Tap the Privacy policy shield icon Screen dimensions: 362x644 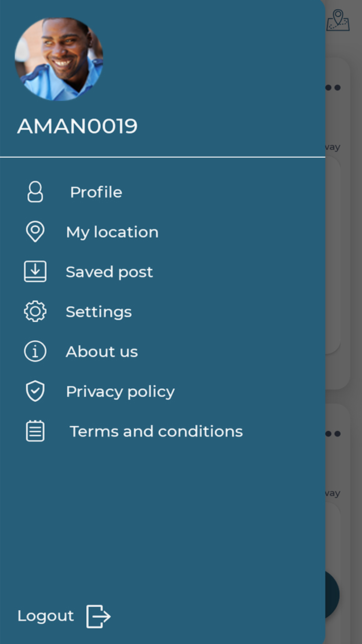tap(35, 391)
